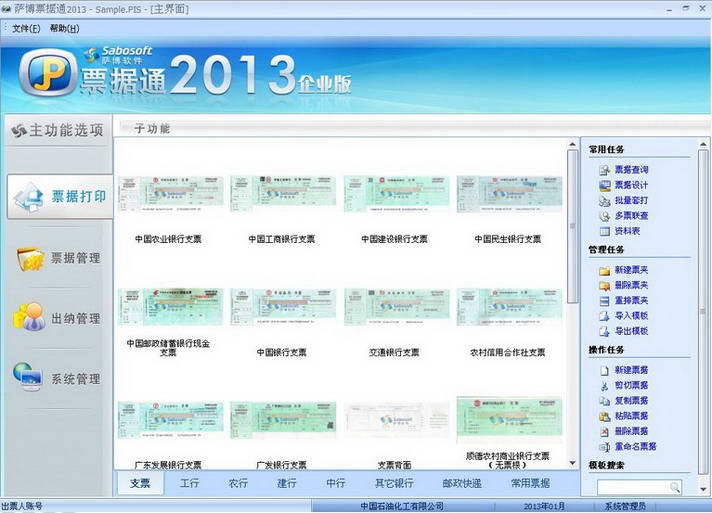The width and height of the screenshot is (712, 513).
Task: Click the bill list scrollbar down arrow
Action: click(x=573, y=463)
